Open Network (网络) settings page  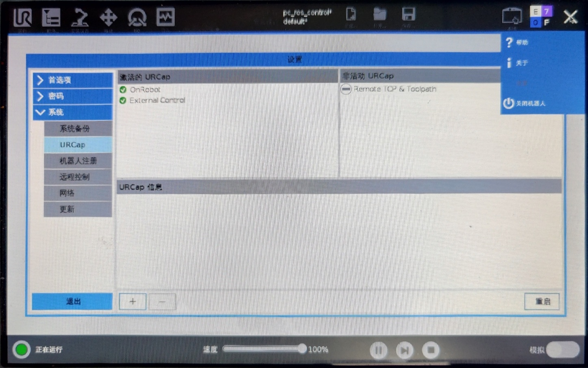point(78,193)
